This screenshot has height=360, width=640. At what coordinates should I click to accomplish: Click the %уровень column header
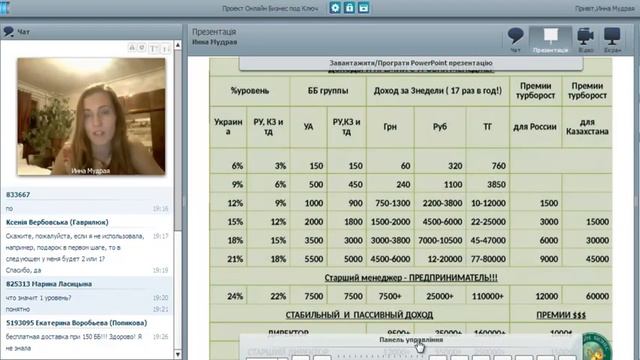click(249, 91)
